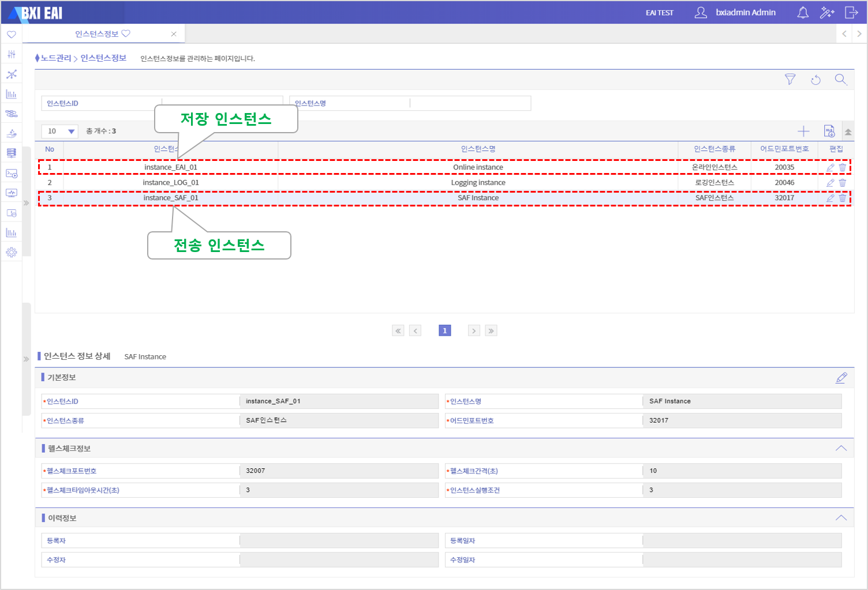Viewport: 868px width, 590px height.
Task: Select the Logging instance name cell
Action: [478, 183]
